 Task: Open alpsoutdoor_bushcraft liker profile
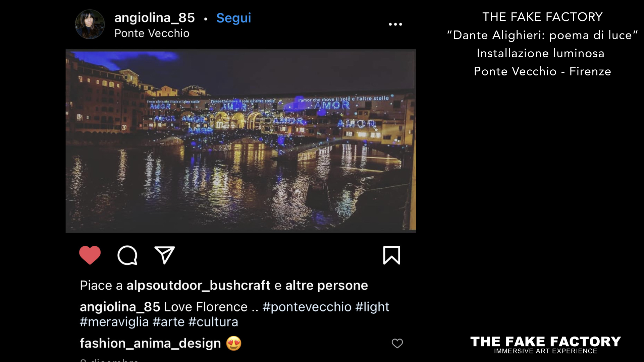click(198, 286)
